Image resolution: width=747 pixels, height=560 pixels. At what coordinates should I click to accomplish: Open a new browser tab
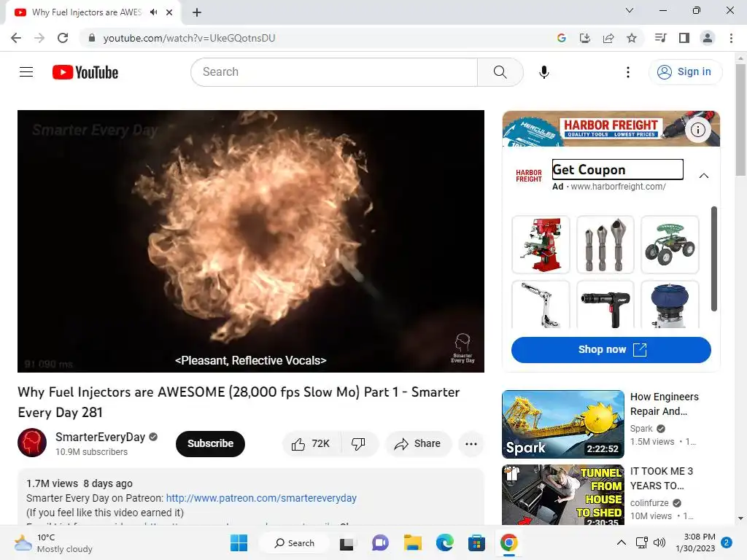(x=197, y=12)
